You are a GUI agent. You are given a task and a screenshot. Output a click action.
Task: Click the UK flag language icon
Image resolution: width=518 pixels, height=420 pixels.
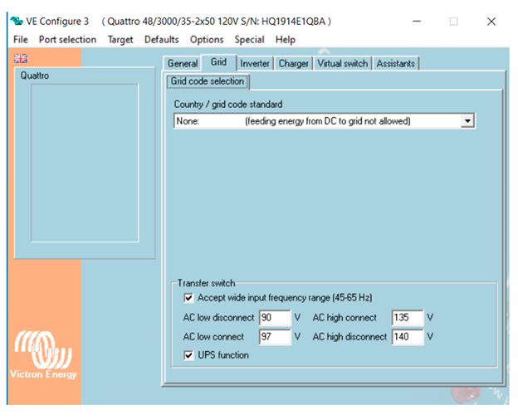pos(21,58)
